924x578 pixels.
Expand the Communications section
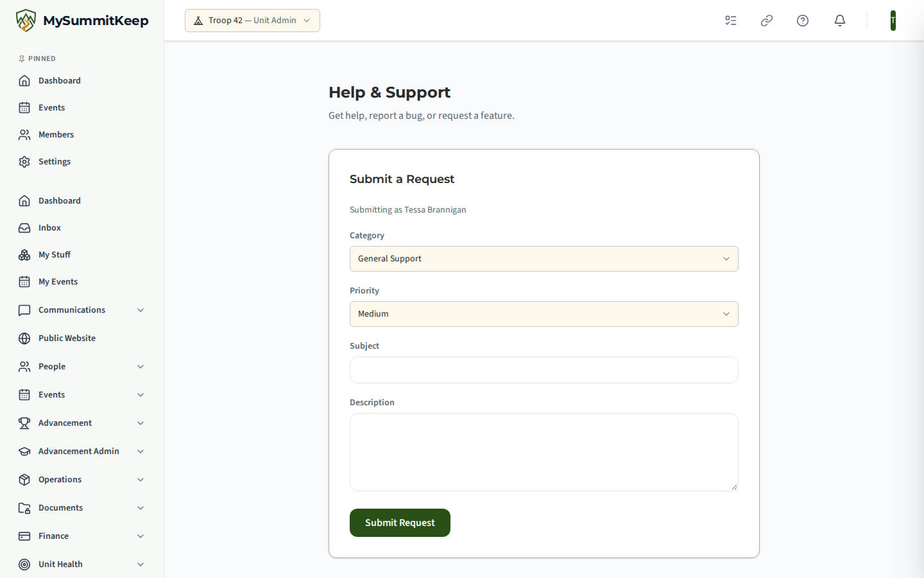(141, 310)
